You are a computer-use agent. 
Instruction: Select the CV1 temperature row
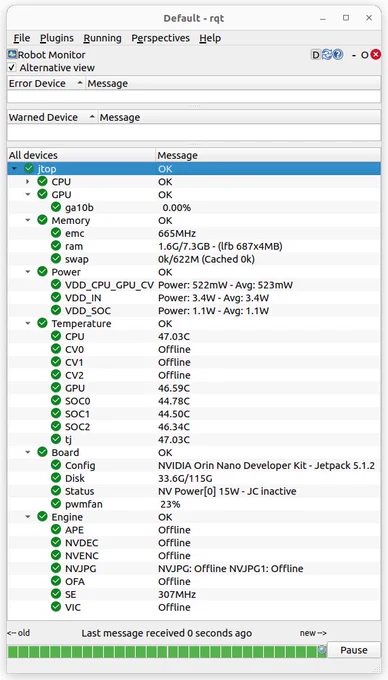click(x=194, y=362)
